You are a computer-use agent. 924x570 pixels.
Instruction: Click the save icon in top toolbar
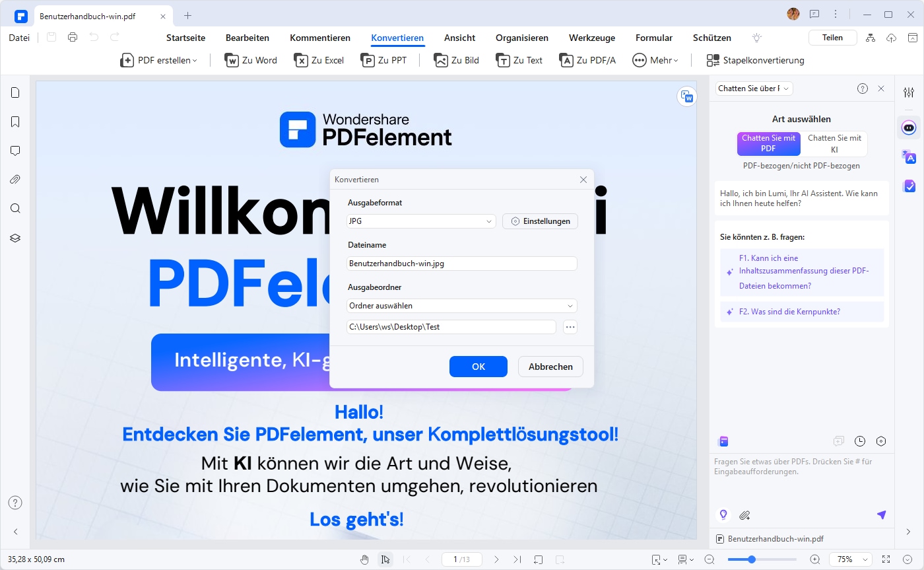coord(51,38)
